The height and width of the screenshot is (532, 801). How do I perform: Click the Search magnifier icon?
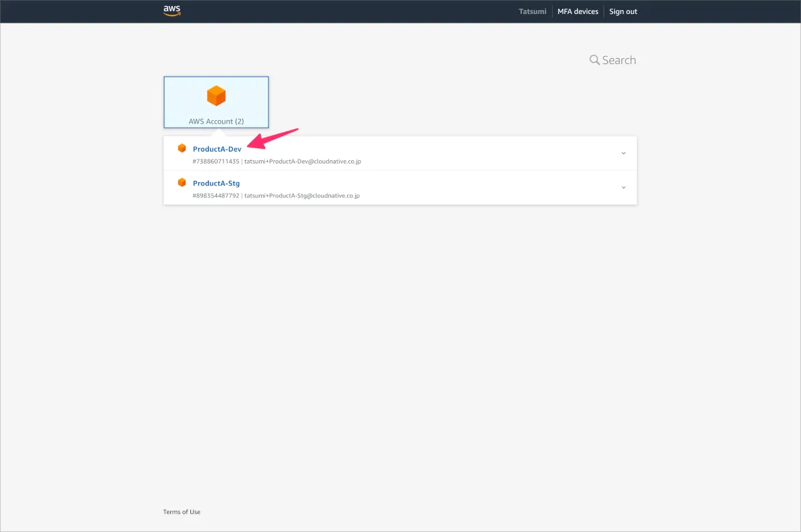[x=594, y=60]
